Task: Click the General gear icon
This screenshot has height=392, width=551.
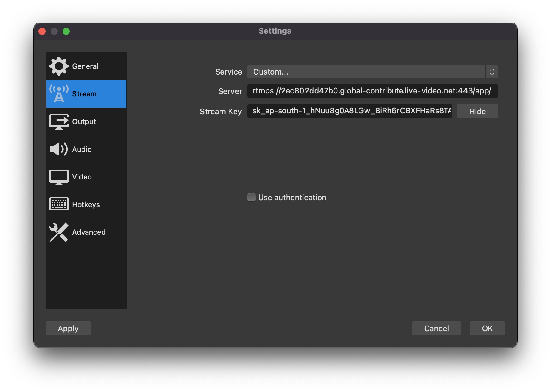Action: click(59, 66)
